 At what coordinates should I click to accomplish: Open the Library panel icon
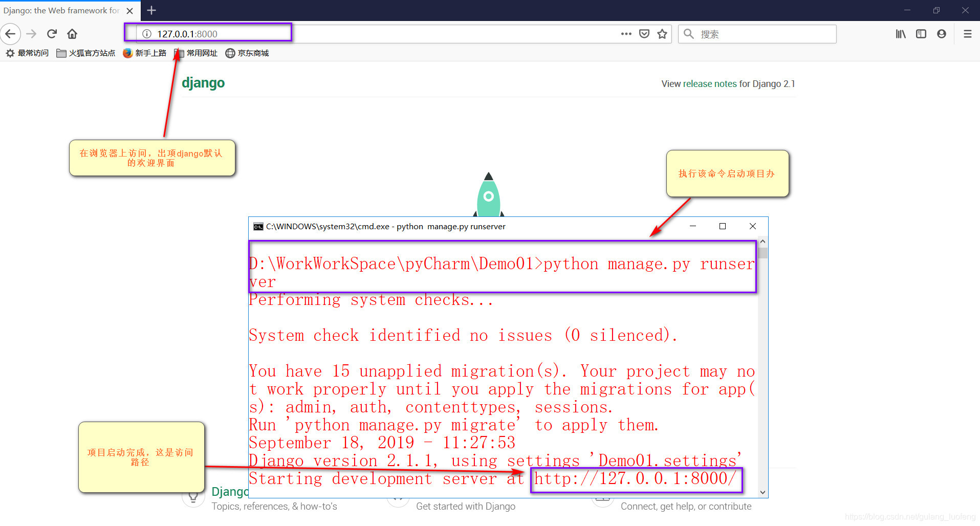(901, 34)
